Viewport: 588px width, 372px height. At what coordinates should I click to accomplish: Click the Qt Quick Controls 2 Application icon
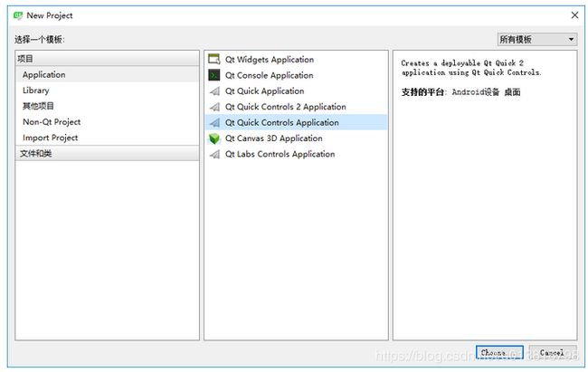[214, 107]
